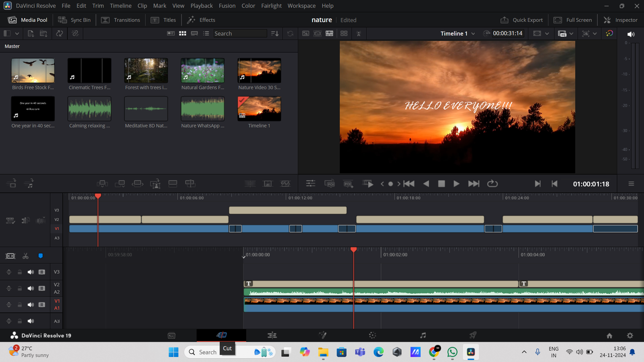Toggle lock on the V1 track

[x=20, y=305]
